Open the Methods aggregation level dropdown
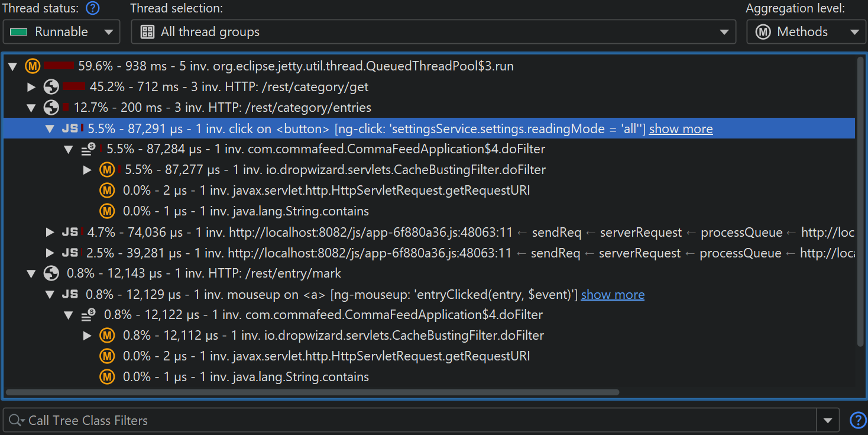868x435 pixels. coord(805,32)
